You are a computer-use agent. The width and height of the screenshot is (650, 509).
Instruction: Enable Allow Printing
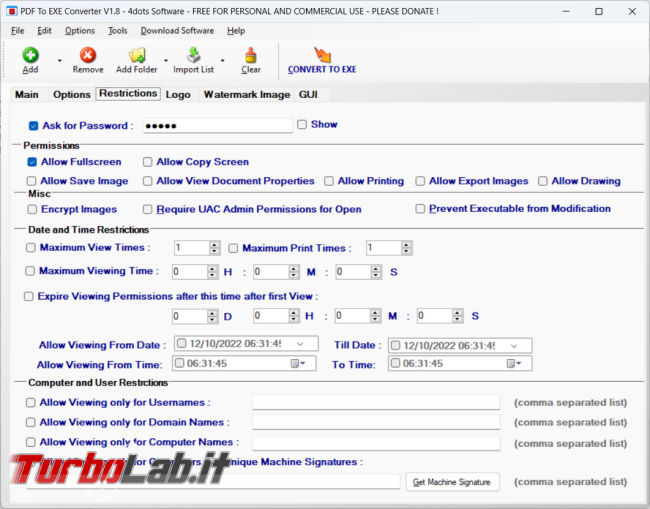pos(329,181)
